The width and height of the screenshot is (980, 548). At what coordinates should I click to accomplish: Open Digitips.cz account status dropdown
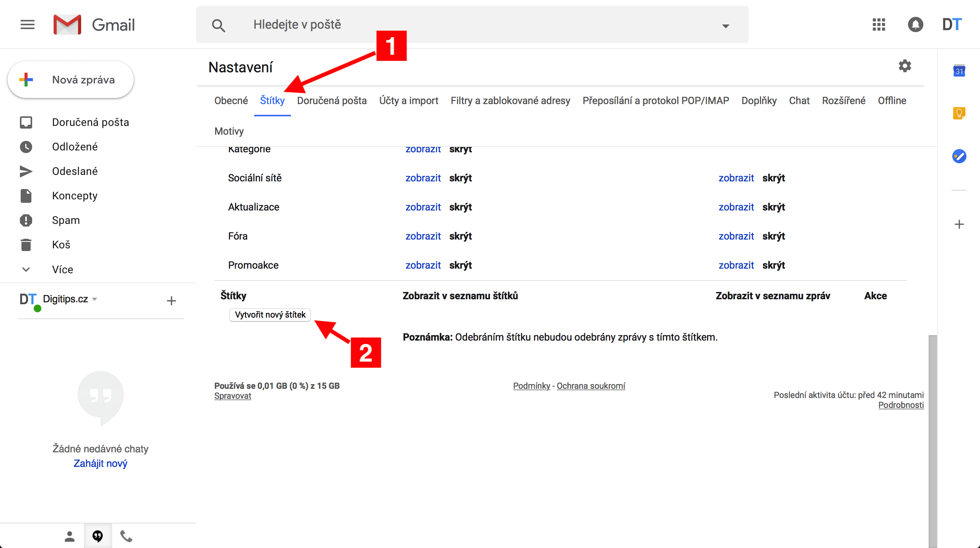click(x=95, y=299)
